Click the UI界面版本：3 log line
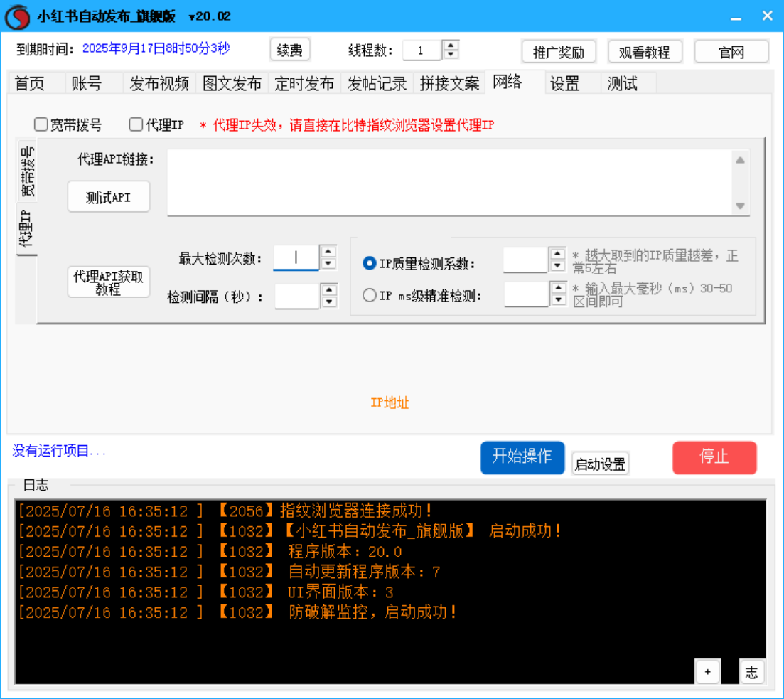 click(x=206, y=592)
